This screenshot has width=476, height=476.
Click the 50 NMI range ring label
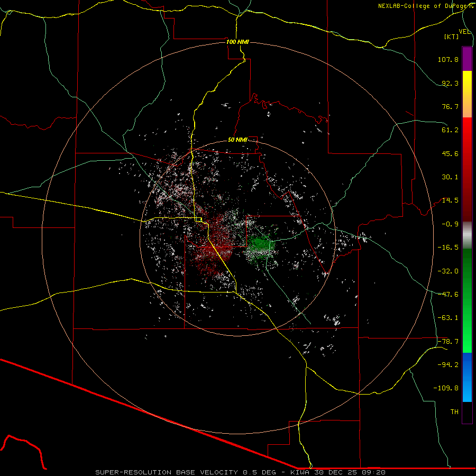click(x=237, y=140)
